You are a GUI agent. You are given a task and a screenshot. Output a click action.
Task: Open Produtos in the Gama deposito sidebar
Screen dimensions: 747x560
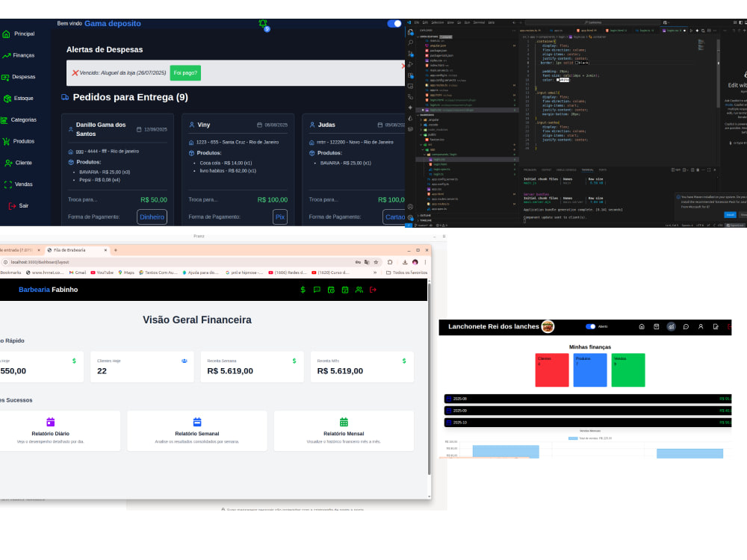(19, 141)
